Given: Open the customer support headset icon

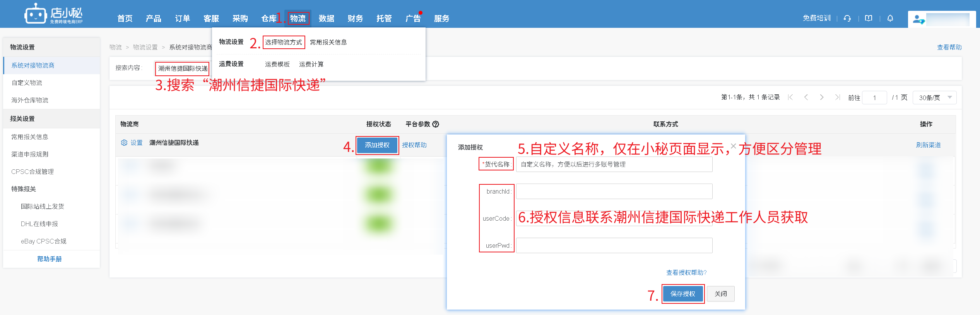Looking at the screenshot, I should [x=847, y=18].
